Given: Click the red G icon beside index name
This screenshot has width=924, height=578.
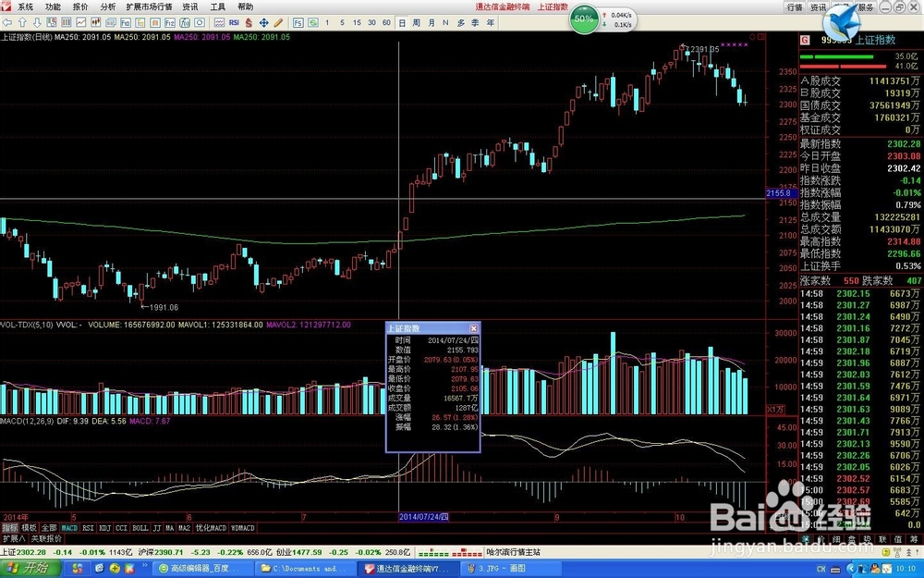Looking at the screenshot, I should click(x=805, y=40).
